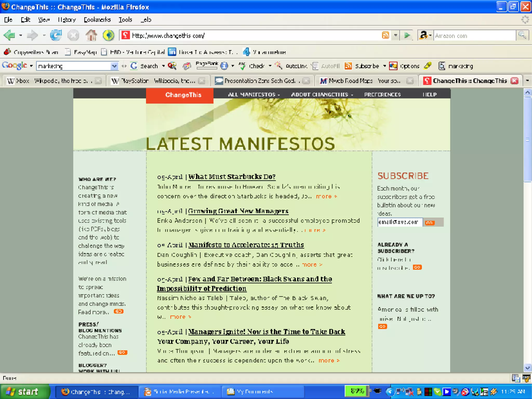The width and height of the screenshot is (532, 399).
Task: Click the subscribe email input field
Action: 400,222
